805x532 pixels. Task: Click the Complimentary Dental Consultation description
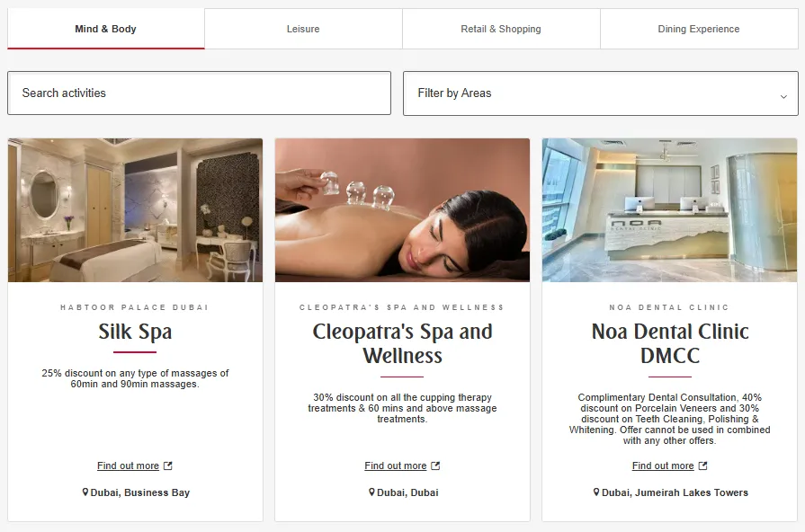[669, 419]
